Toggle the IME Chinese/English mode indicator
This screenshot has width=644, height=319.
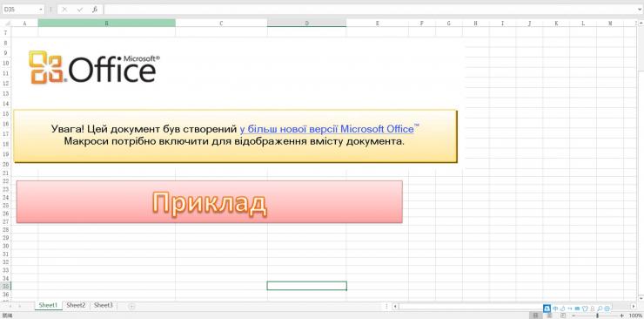pyautogui.click(x=556, y=309)
